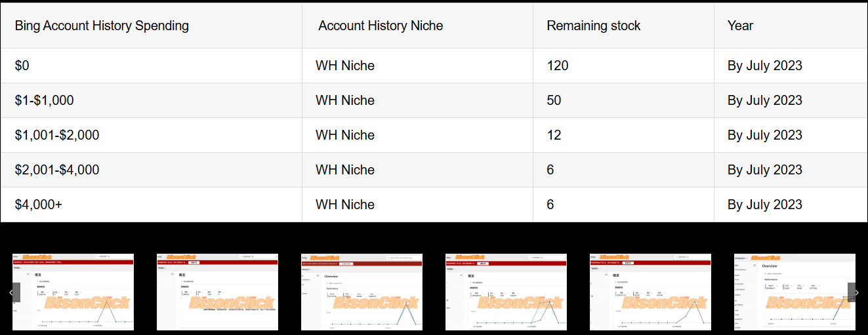This screenshot has height=335, width=868.
Task: Click 'By July 2023' in the $2,001-$4,000 row
Action: pos(765,170)
